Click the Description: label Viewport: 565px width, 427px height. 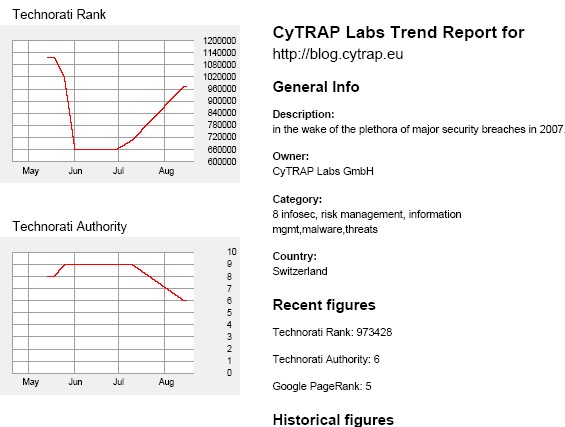click(x=303, y=114)
